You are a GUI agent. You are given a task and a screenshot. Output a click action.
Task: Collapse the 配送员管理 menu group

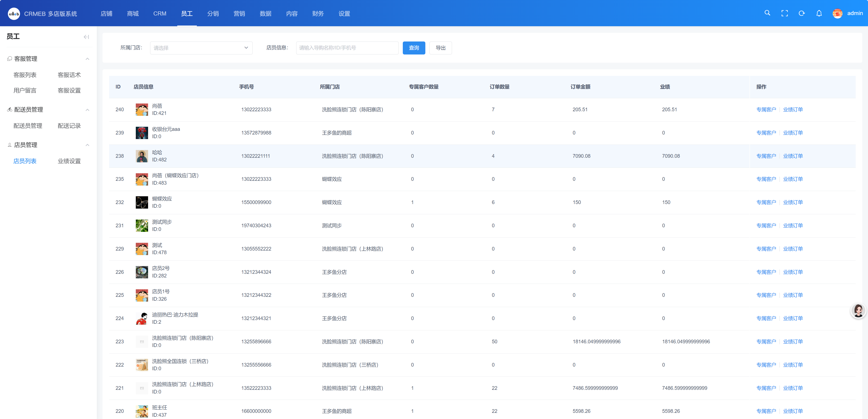[x=87, y=110]
